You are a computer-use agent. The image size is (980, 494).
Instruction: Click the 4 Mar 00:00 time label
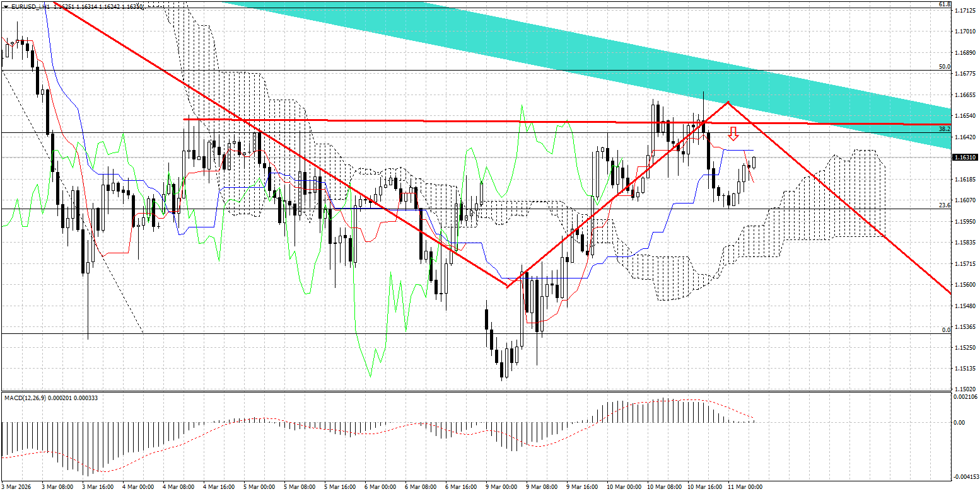coord(138,487)
